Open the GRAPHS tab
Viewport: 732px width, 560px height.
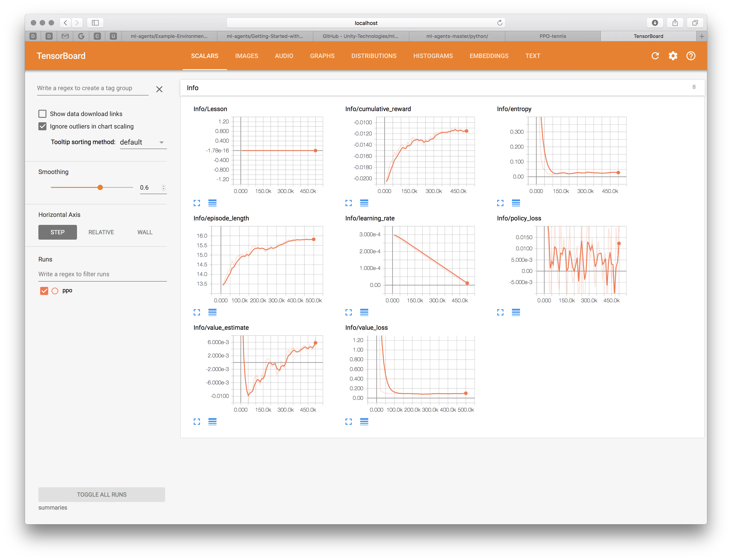[322, 56]
